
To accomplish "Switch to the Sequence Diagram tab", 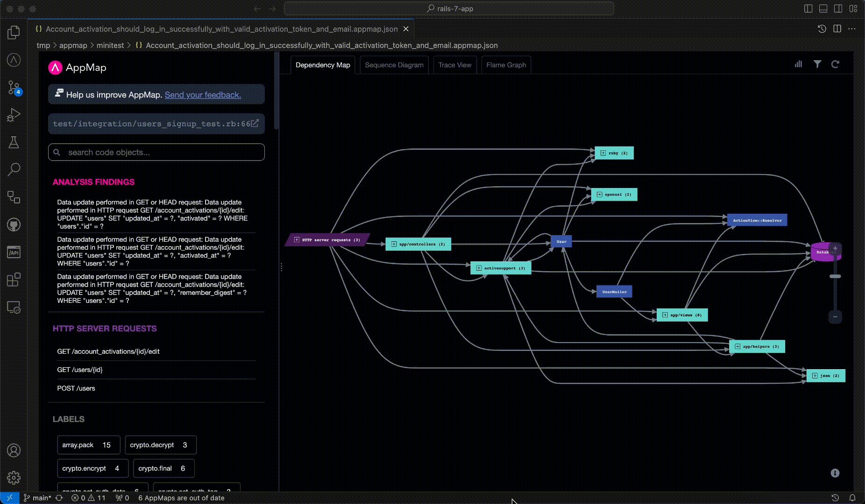I will (394, 65).
